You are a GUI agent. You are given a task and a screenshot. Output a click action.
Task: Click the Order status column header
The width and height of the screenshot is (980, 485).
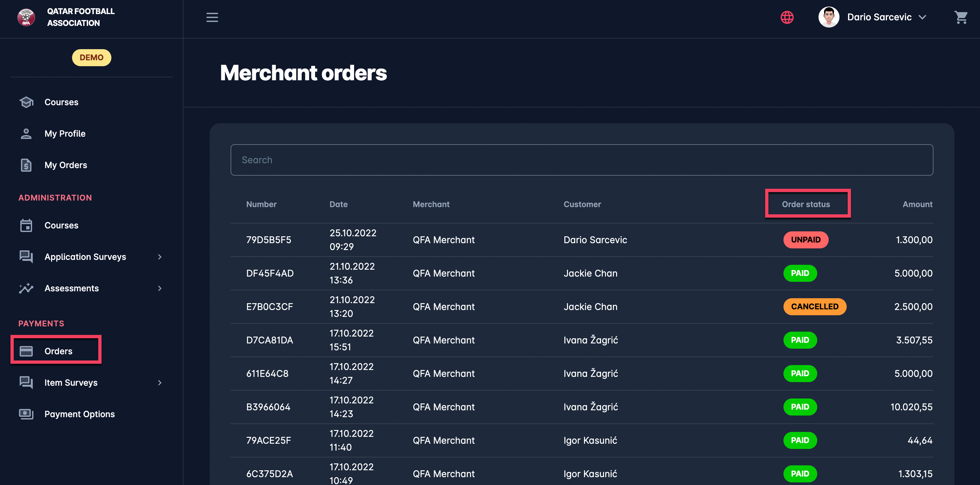(x=806, y=204)
